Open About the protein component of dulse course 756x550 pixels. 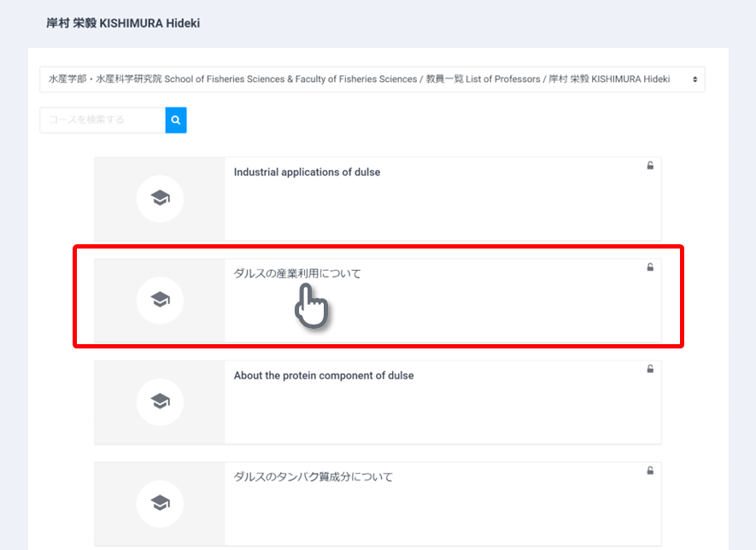tap(323, 376)
